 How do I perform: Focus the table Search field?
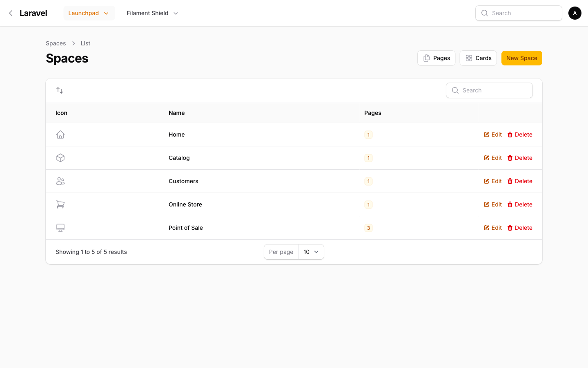(489, 90)
